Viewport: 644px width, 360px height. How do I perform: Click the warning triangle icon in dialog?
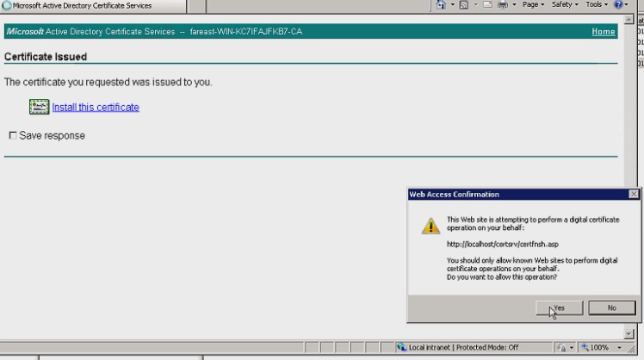(430, 226)
